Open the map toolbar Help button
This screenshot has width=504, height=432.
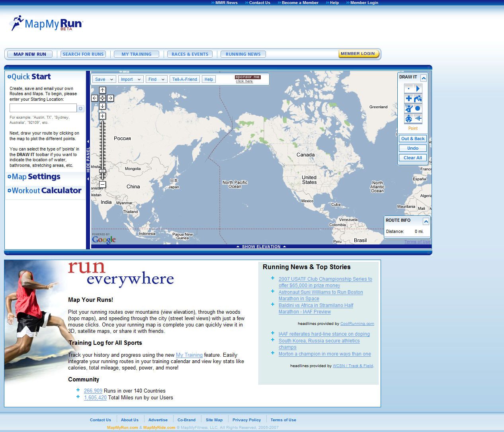pyautogui.click(x=209, y=79)
